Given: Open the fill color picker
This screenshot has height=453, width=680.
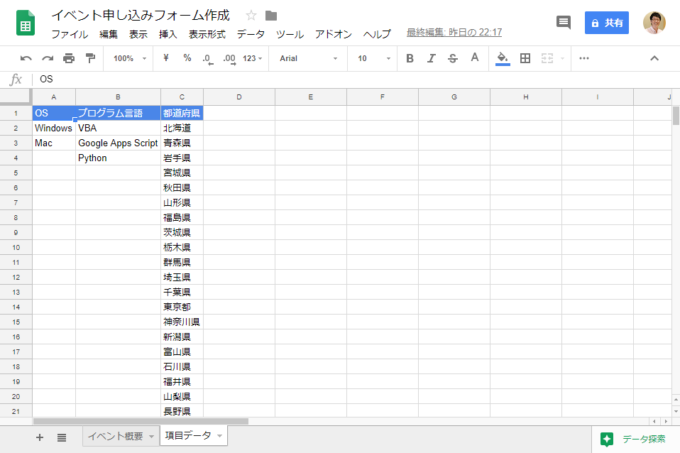Looking at the screenshot, I should 502,59.
